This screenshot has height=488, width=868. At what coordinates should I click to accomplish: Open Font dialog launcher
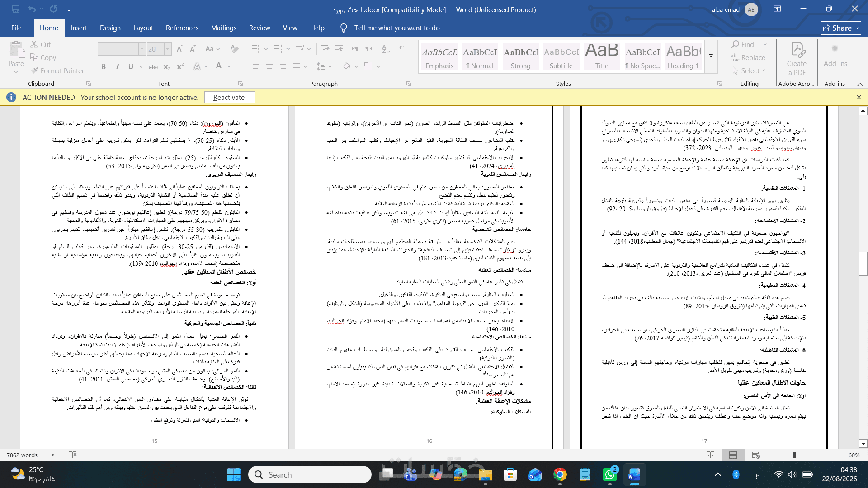click(241, 84)
